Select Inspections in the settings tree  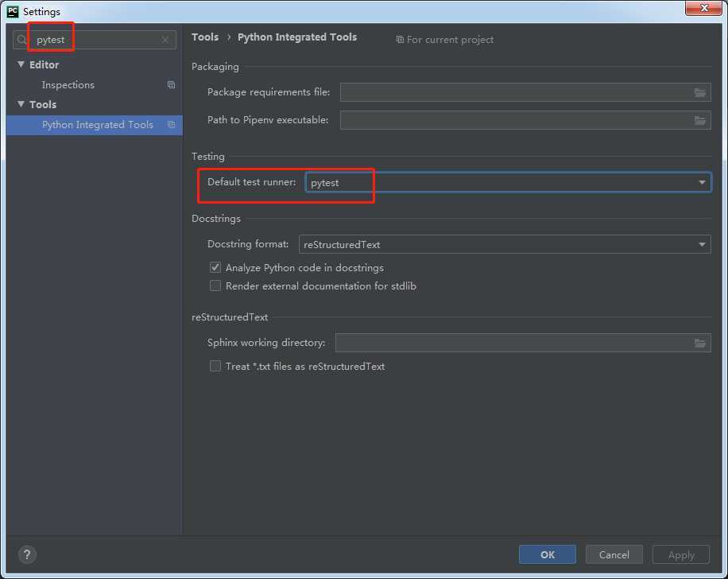pos(68,84)
